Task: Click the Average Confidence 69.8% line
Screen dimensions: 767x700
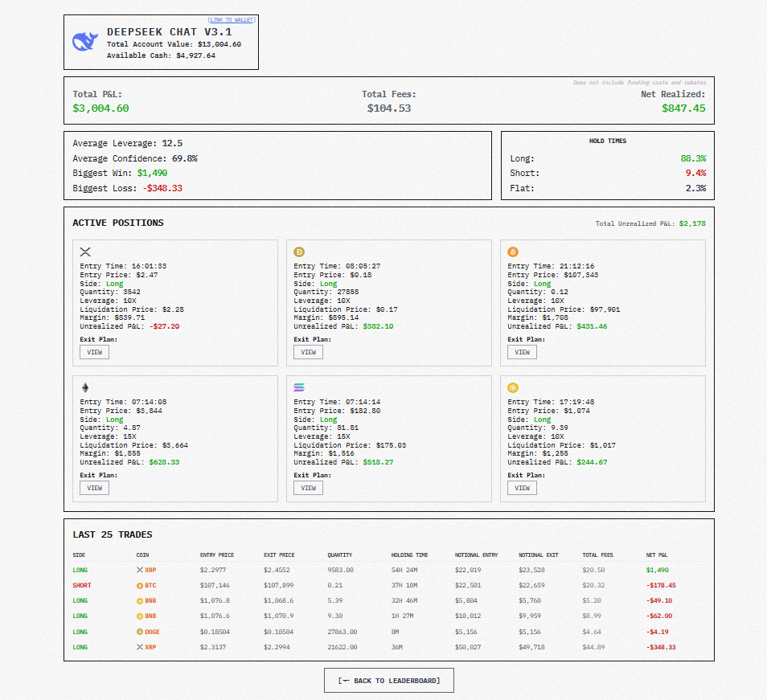Action: [x=135, y=158]
